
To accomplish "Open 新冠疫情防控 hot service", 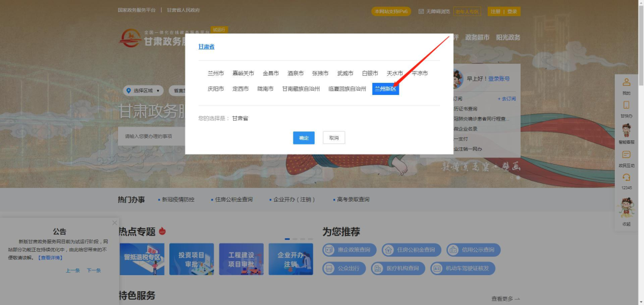I will pos(177,199).
